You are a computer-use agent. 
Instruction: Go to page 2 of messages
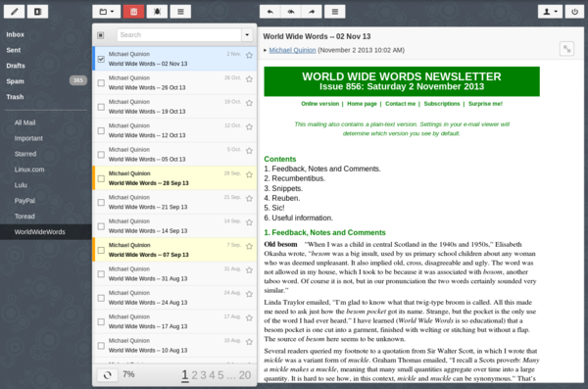coord(194,375)
